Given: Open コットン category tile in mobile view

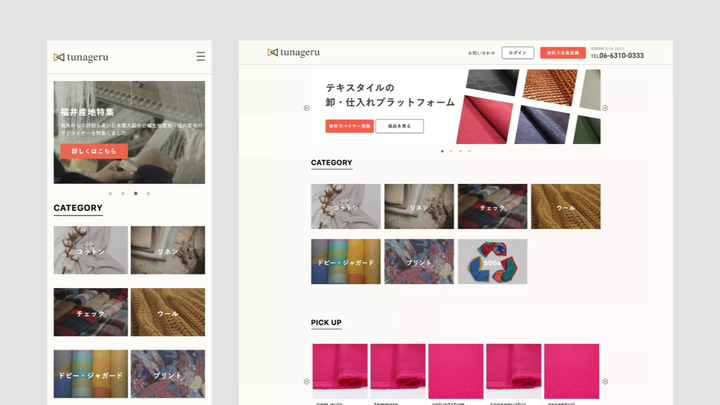Looking at the screenshot, I should click(91, 250).
